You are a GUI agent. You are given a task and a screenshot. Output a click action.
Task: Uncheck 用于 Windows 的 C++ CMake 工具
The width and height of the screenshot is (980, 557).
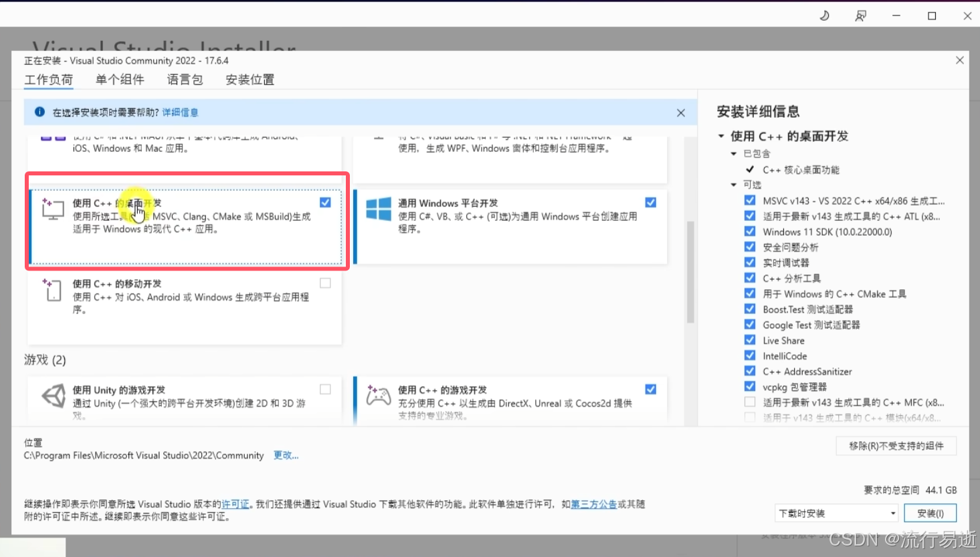(750, 293)
